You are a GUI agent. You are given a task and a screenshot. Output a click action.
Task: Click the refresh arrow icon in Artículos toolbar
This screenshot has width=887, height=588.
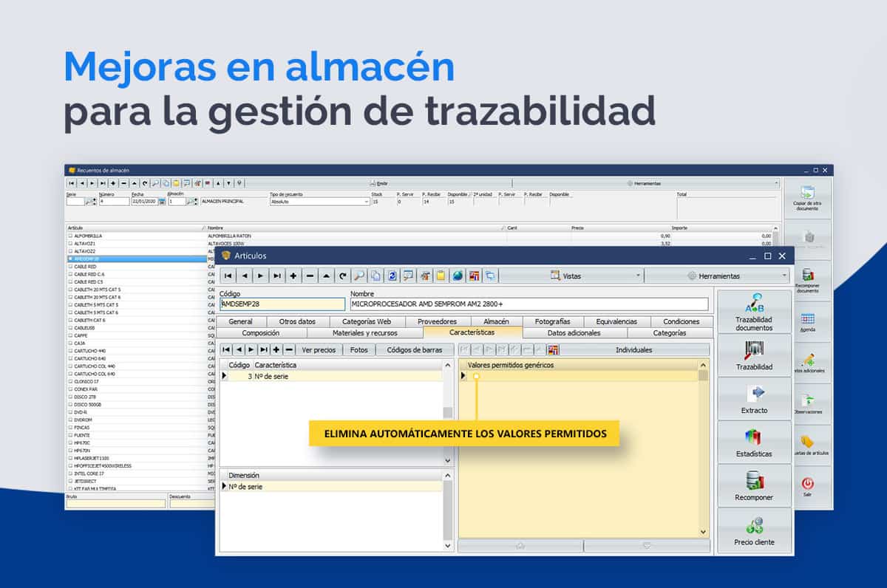[342, 276]
